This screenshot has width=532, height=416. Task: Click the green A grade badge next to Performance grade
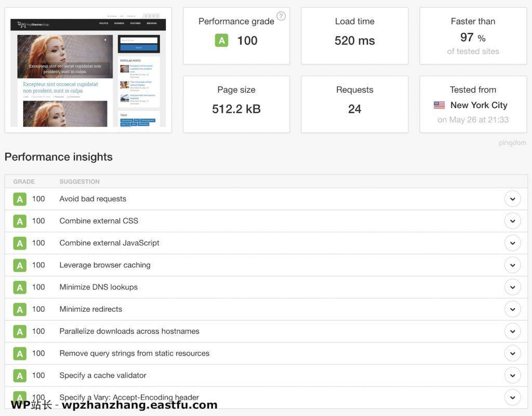(x=221, y=40)
